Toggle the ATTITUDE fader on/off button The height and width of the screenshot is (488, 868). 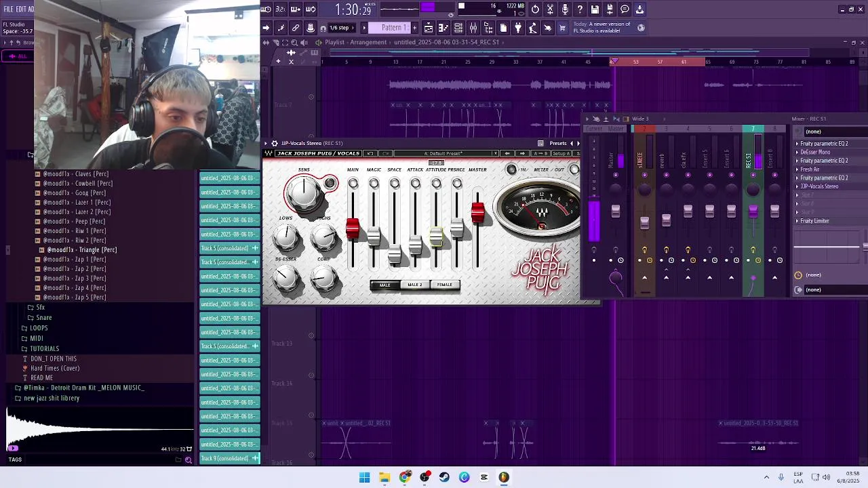[436, 184]
